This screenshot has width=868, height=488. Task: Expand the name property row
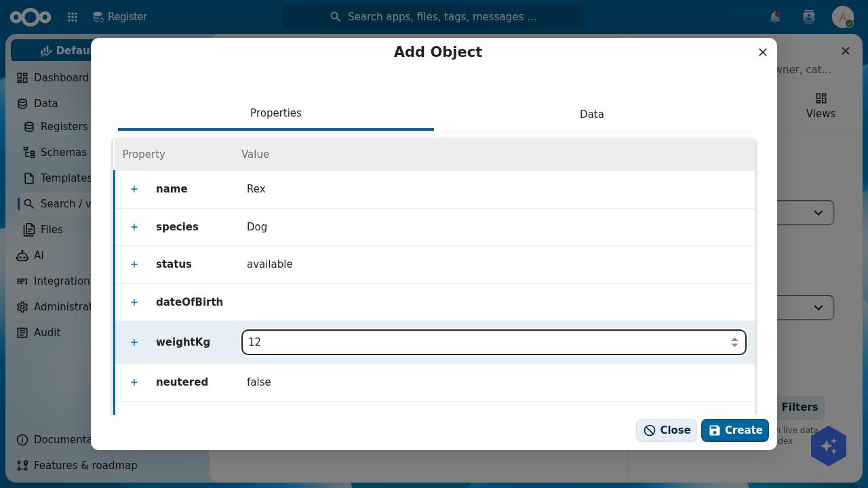point(134,189)
